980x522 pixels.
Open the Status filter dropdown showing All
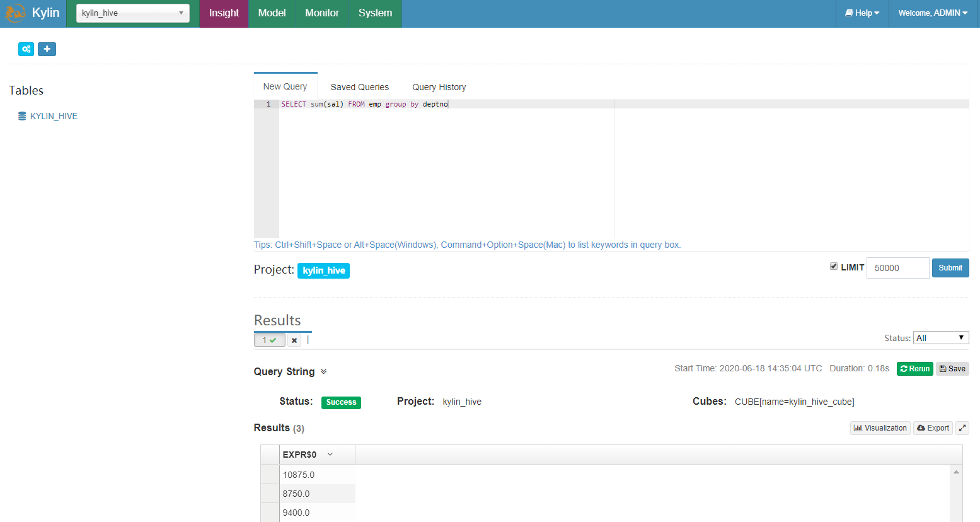click(941, 338)
